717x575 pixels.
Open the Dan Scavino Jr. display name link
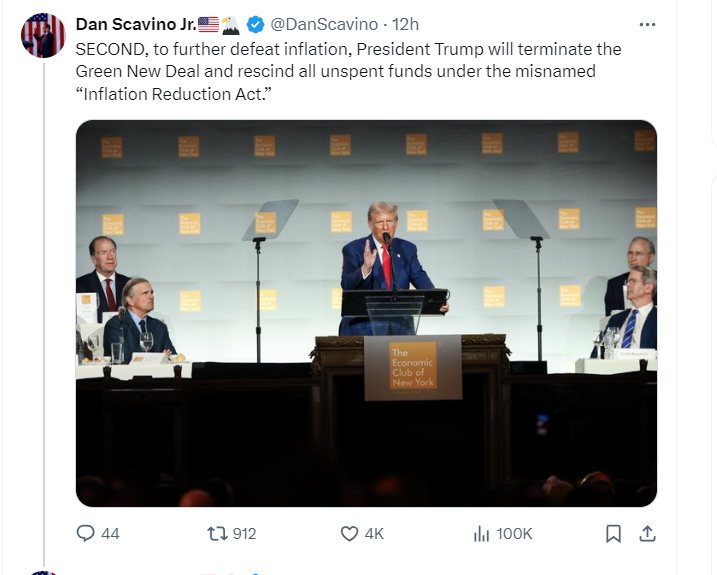pyautogui.click(x=135, y=24)
